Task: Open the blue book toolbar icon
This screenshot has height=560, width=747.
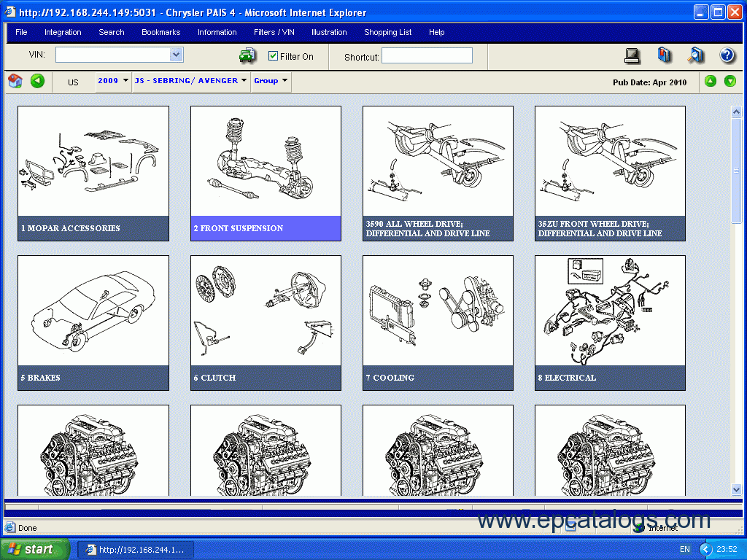Action: (x=664, y=55)
